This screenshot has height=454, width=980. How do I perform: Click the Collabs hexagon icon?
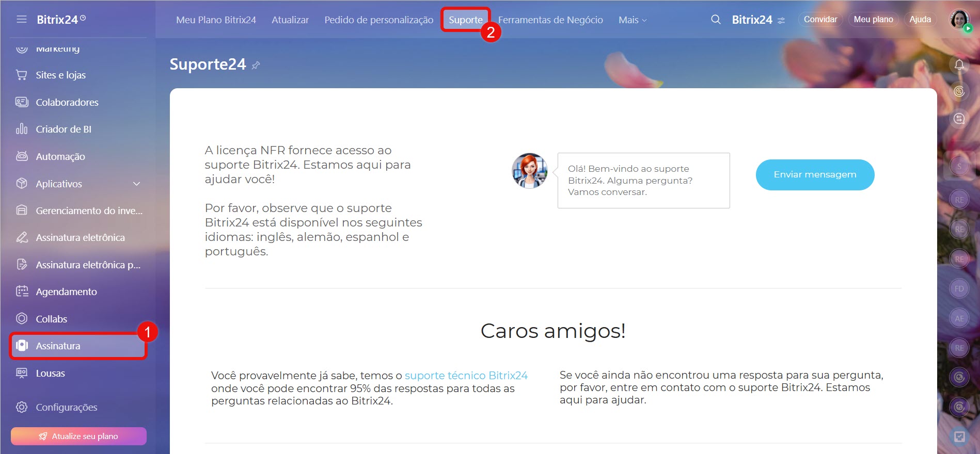coord(22,318)
